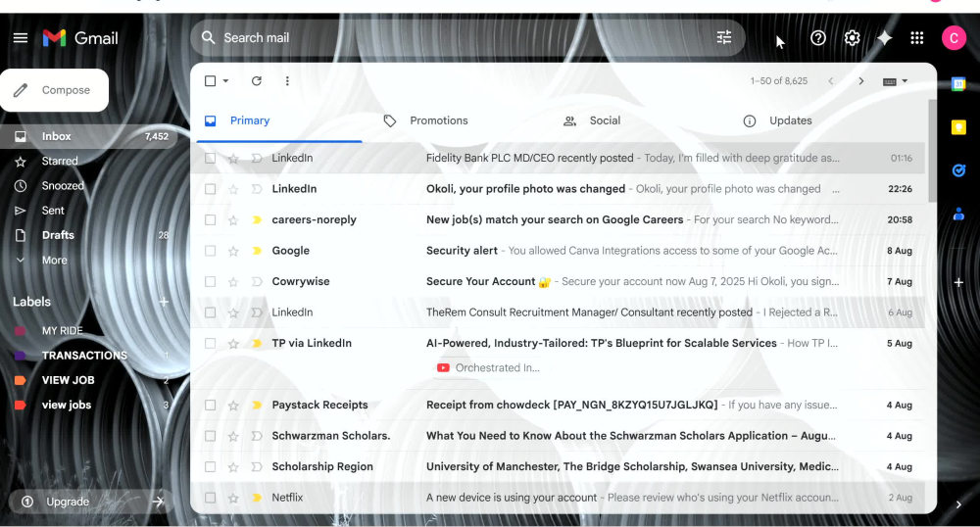
Task: Show search options filter icon
Action: (724, 37)
